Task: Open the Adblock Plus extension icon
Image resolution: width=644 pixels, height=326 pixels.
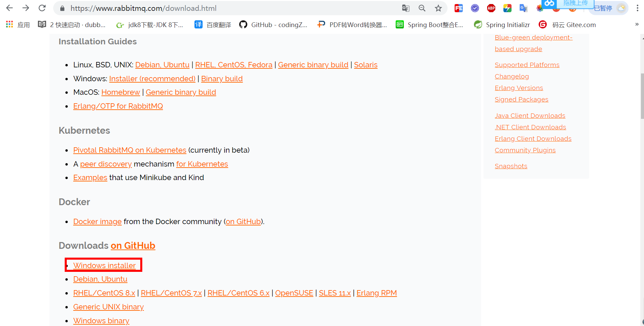Action: pyautogui.click(x=491, y=8)
